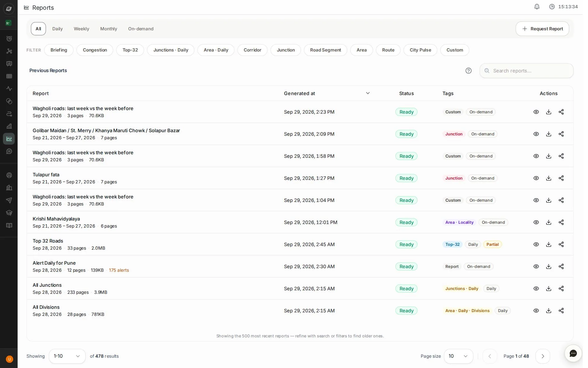588x368 pixels.
Task: Share the All Divisions report
Action: 561,311
